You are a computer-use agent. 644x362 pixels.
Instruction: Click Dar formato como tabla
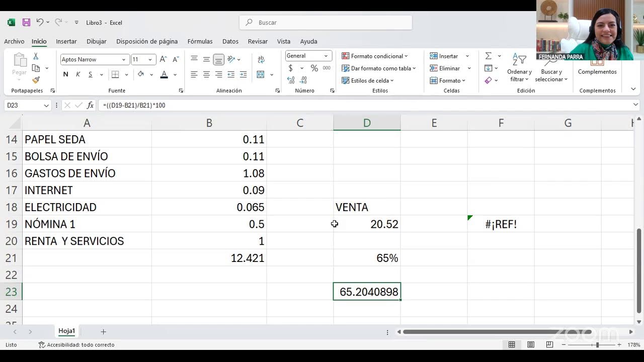379,68
